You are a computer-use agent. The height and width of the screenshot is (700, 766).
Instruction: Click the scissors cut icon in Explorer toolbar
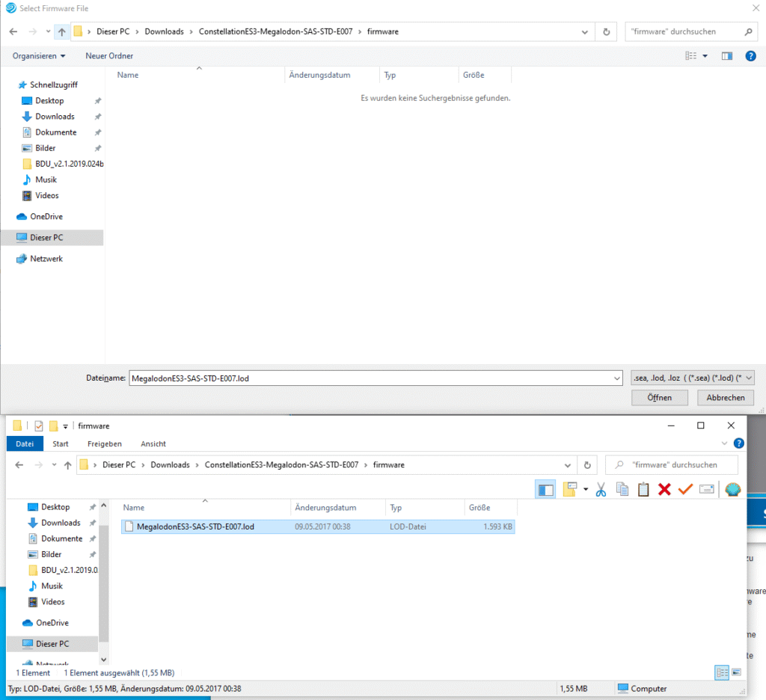point(601,489)
